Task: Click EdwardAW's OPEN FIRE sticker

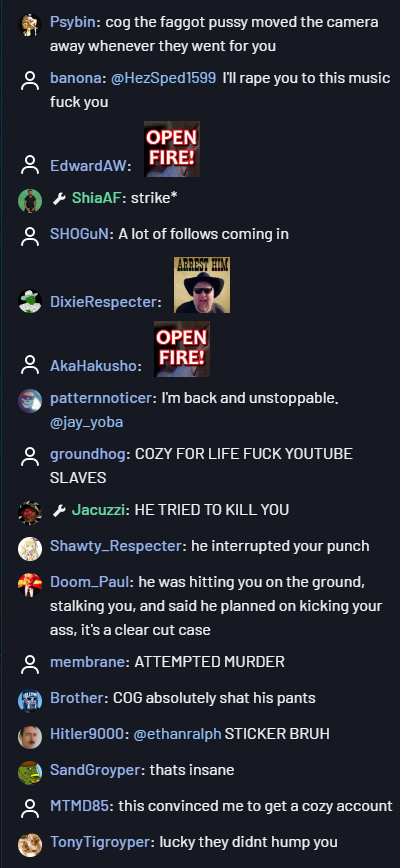Action: coord(172,149)
